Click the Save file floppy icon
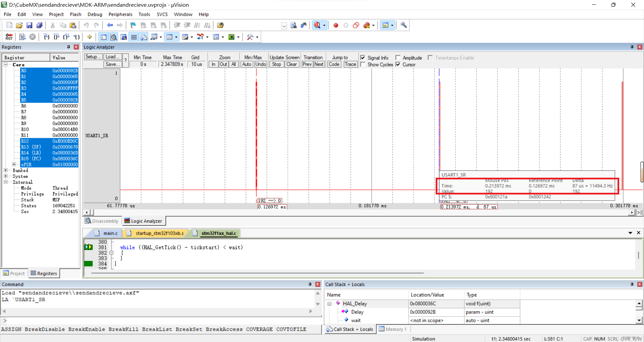The image size is (644, 342). pyautogui.click(x=30, y=25)
